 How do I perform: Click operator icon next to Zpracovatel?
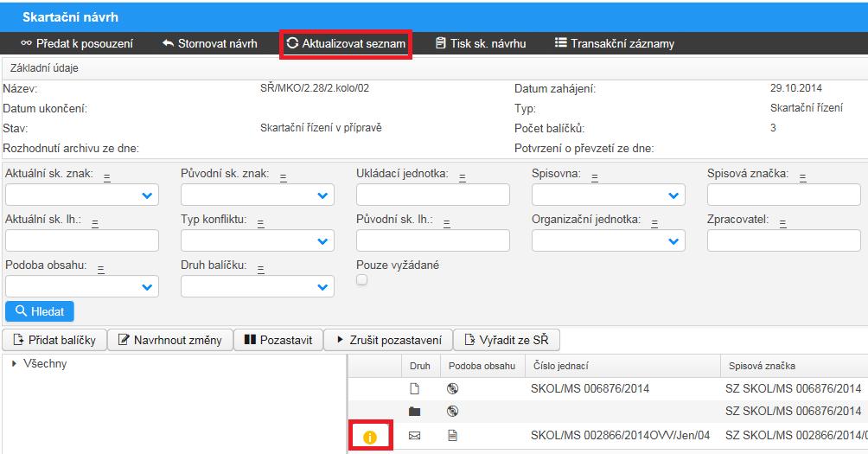tap(782, 224)
